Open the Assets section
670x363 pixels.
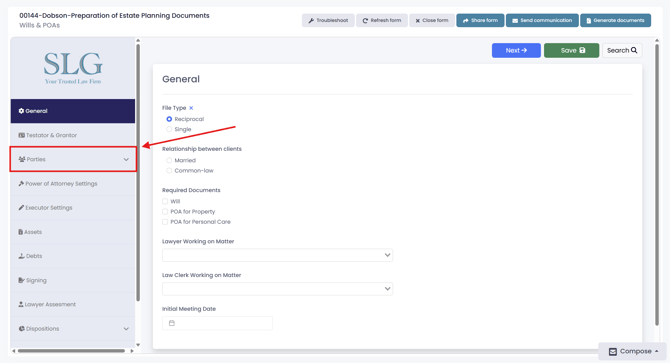[x=73, y=232]
